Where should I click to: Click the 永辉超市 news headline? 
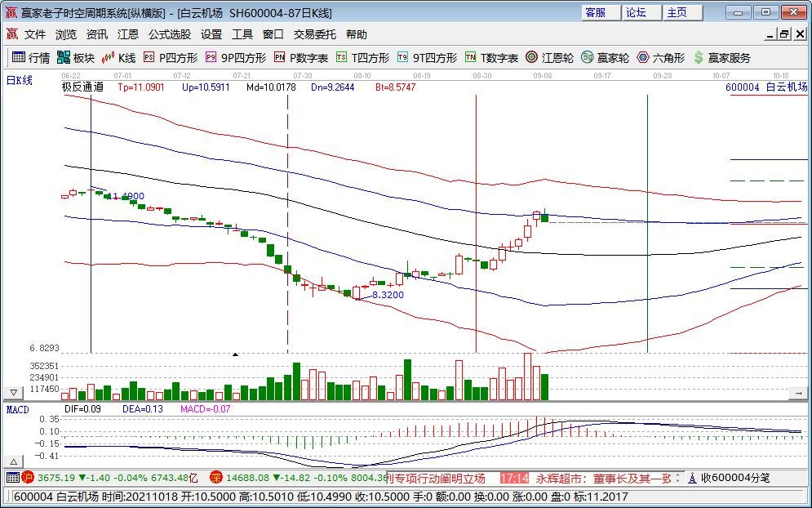603,478
